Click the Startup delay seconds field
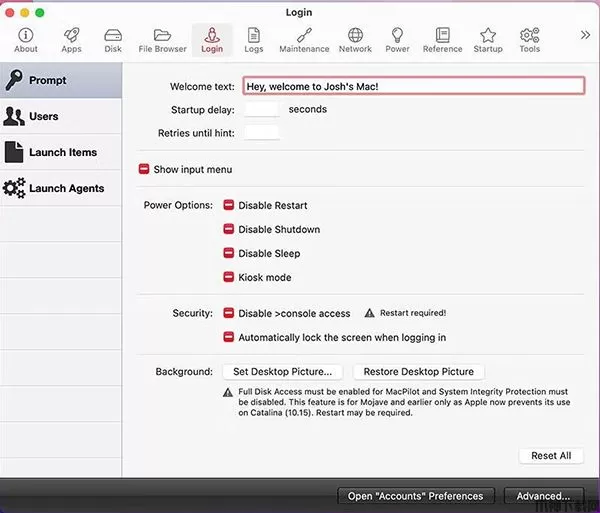 point(262,110)
